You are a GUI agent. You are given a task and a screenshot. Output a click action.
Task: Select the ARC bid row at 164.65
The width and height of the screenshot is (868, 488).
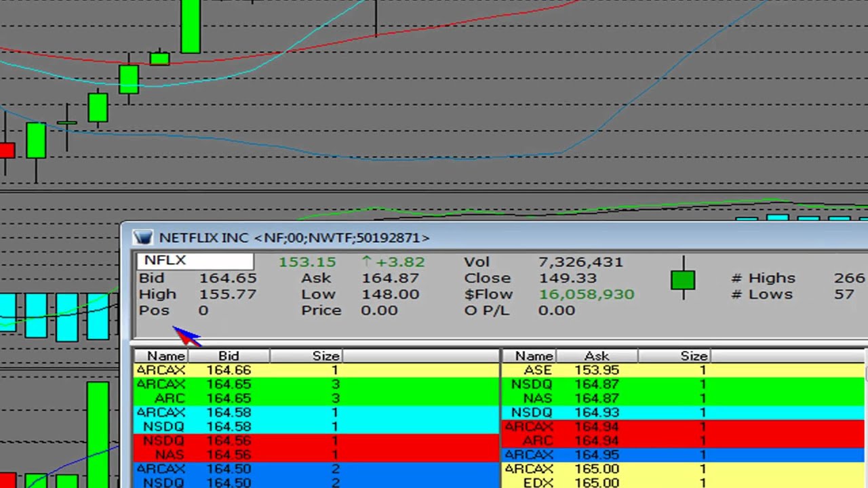[316, 399]
